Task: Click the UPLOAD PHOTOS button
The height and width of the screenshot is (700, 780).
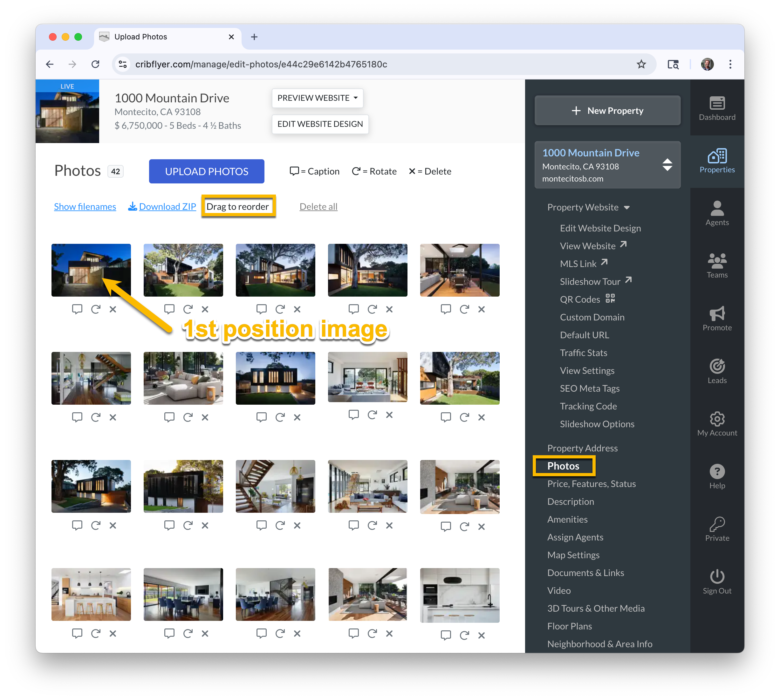Action: 207,172
